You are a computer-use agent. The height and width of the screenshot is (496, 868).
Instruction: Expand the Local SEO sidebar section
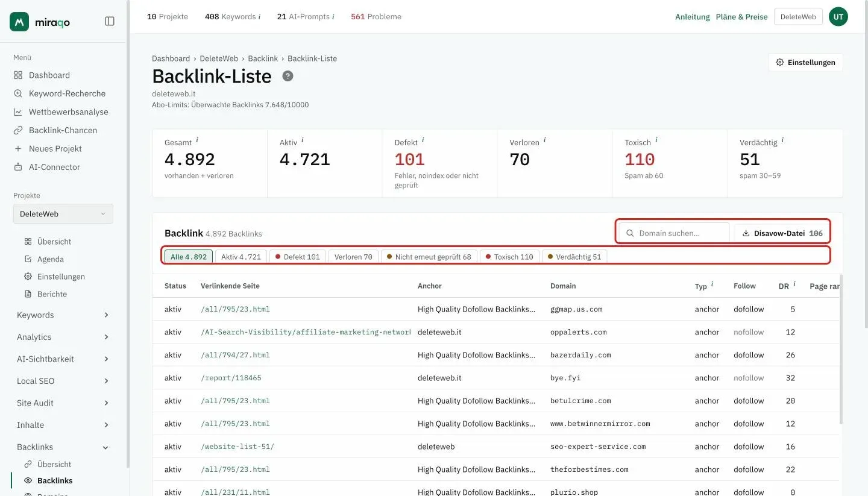coord(63,381)
